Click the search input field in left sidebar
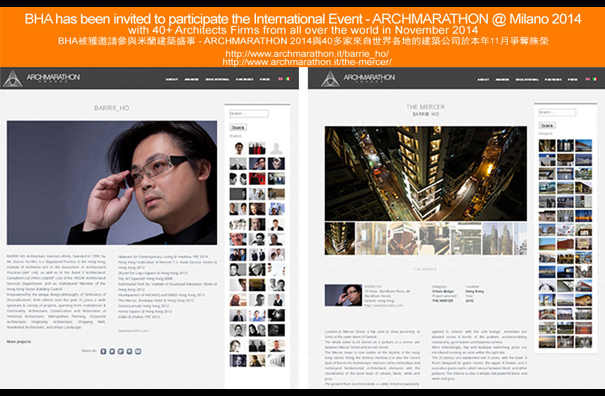 click(x=249, y=113)
